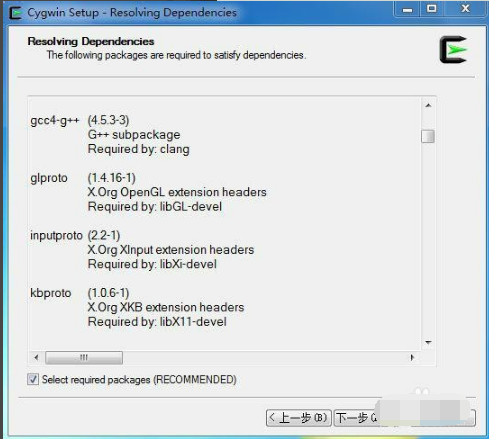The image size is (489, 439).
Task: Click the Cygwin icon in title bar
Action: [15, 13]
